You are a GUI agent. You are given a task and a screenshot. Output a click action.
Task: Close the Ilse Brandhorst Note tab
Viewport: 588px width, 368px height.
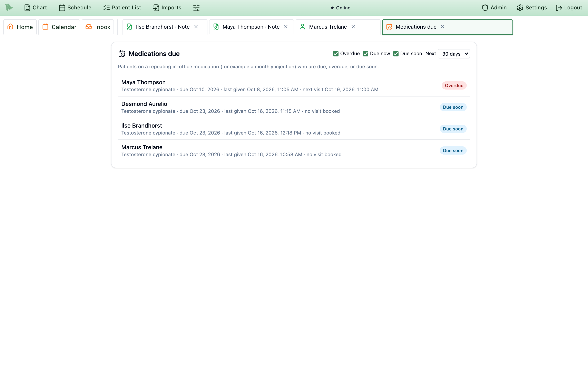(196, 27)
